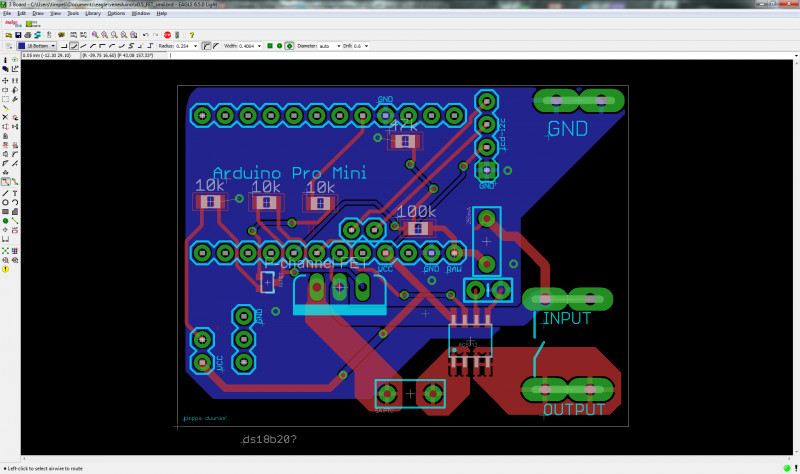Select the square via shape option
The width and height of the screenshot is (800, 474).
click(269, 46)
